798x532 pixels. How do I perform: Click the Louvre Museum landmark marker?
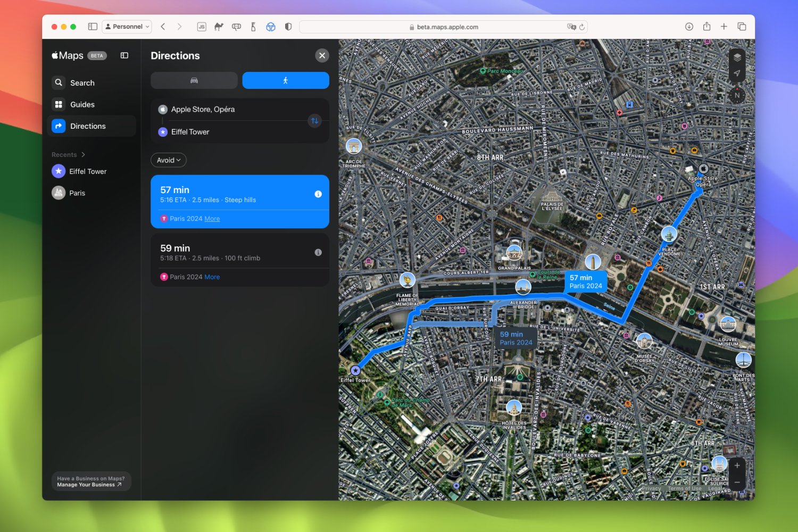[728, 324]
